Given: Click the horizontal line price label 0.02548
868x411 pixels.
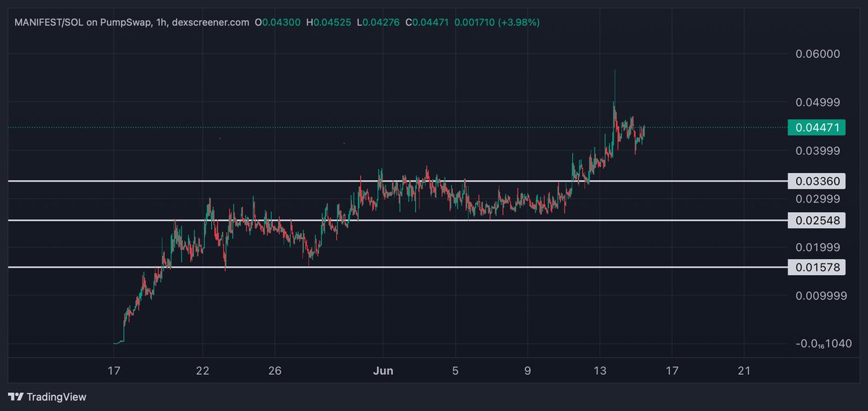Looking at the screenshot, I should tap(816, 220).
